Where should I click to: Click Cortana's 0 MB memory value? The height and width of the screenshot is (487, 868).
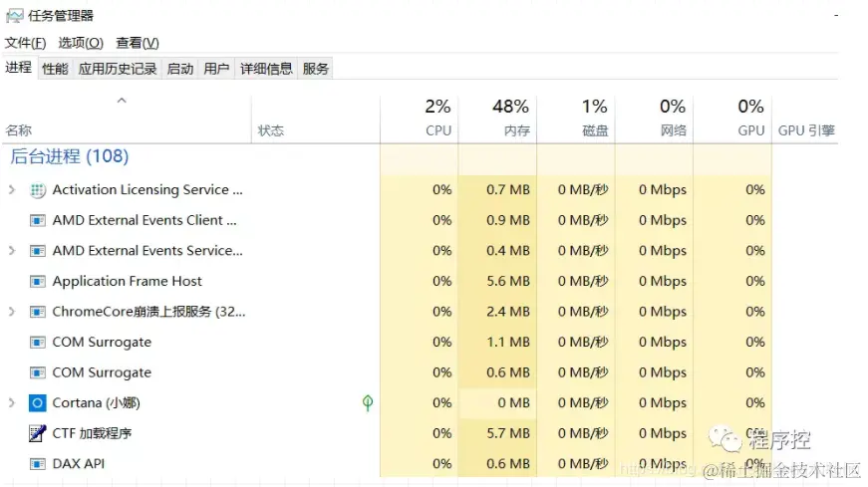coord(513,403)
